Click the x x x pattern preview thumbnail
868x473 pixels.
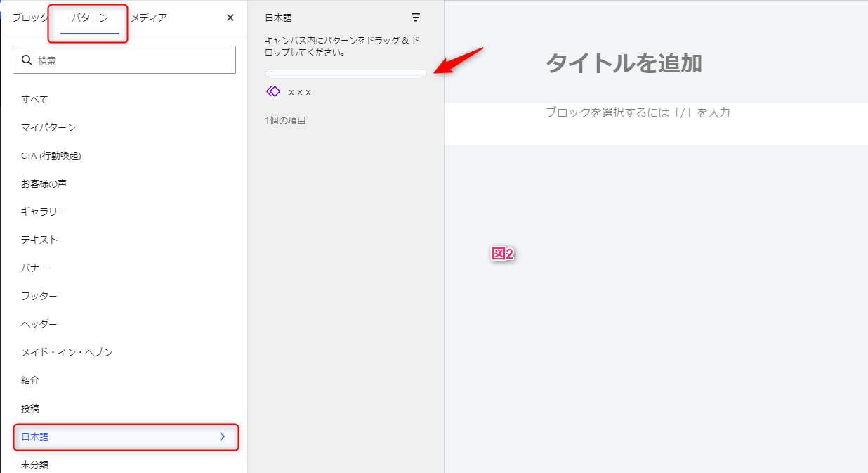346,73
